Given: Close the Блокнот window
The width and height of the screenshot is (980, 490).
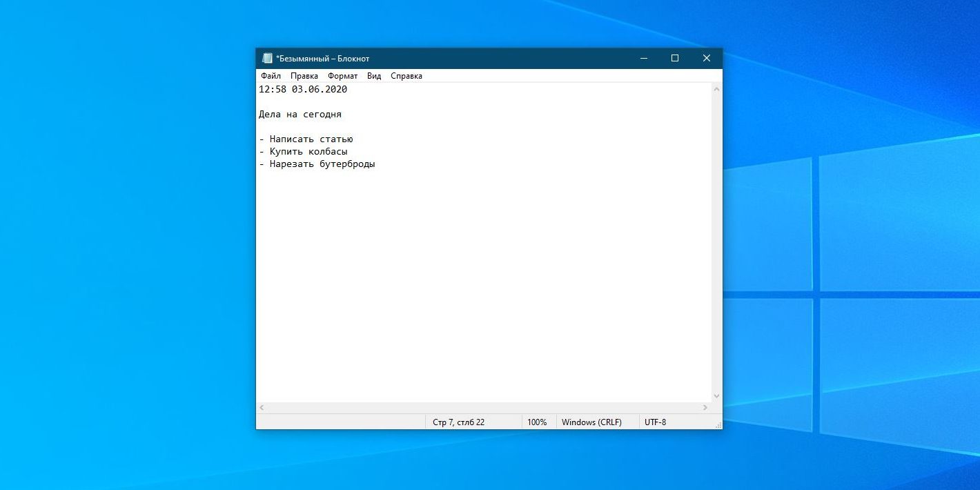Looking at the screenshot, I should point(706,59).
